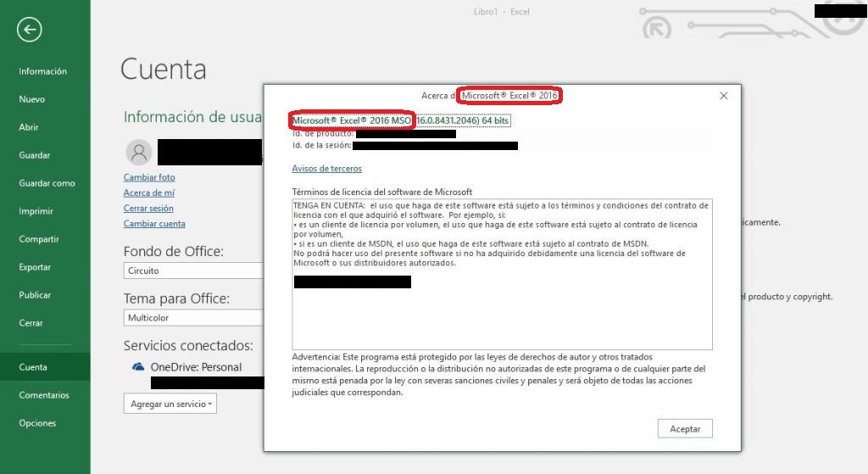Choose Guardar como option
The image size is (868, 474).
coord(47,183)
